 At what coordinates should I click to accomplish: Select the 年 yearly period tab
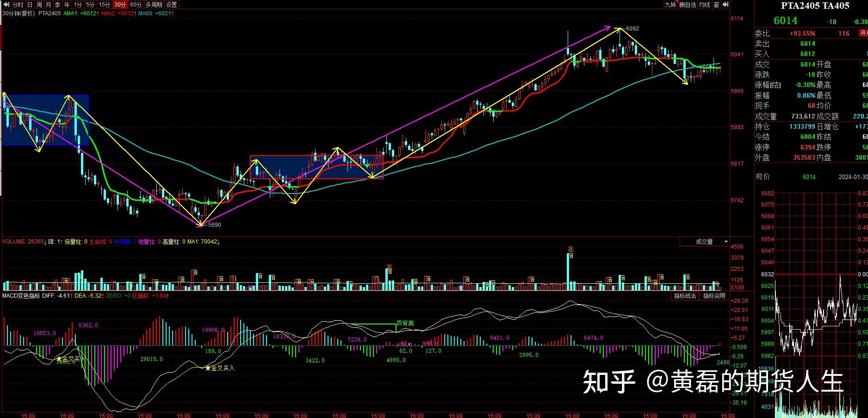click(x=67, y=5)
